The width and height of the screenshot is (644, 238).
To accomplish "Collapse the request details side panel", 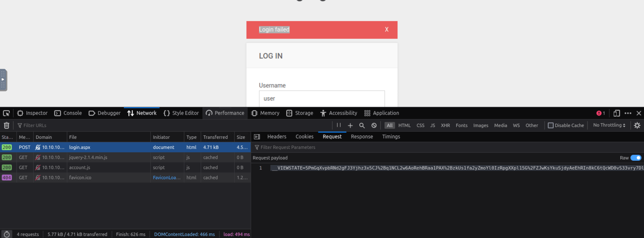I will (x=257, y=137).
